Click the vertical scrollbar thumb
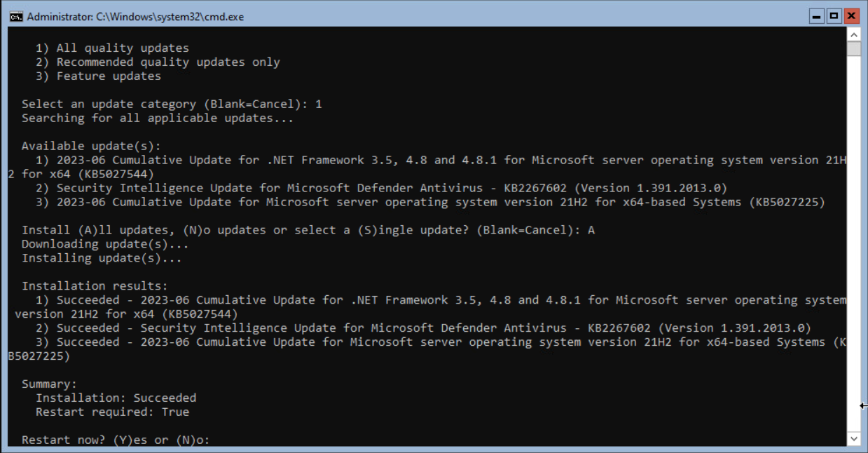This screenshot has height=453, width=868. coord(853,48)
